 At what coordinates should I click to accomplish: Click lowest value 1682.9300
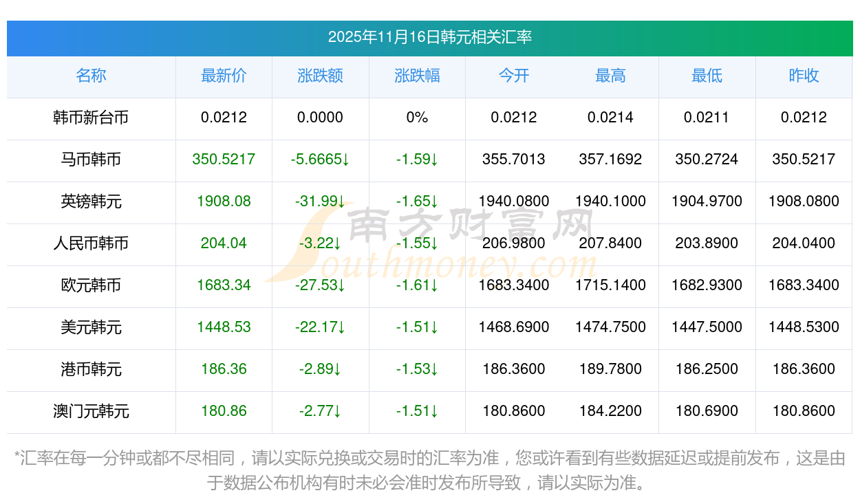click(707, 285)
